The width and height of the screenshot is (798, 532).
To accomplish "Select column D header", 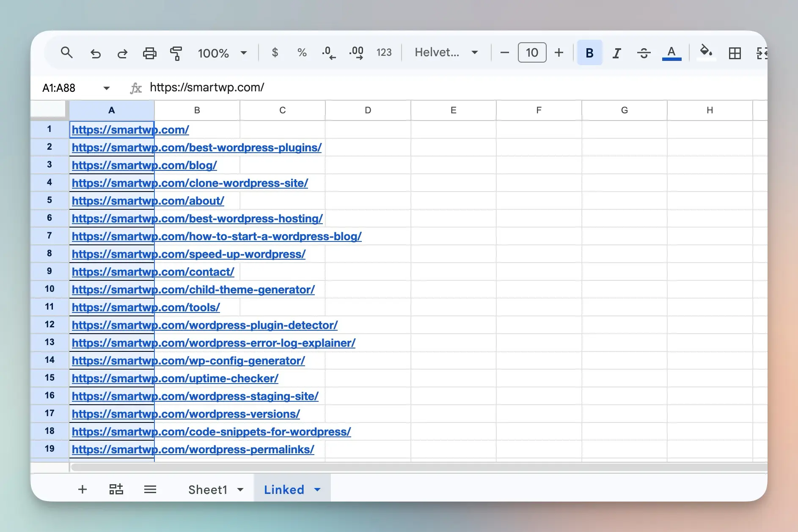I will click(x=368, y=110).
